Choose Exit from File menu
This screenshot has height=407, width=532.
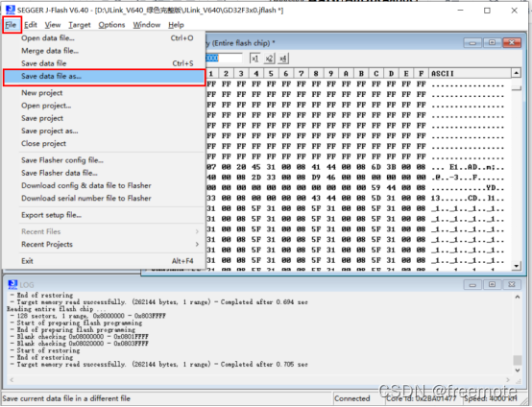104,261
